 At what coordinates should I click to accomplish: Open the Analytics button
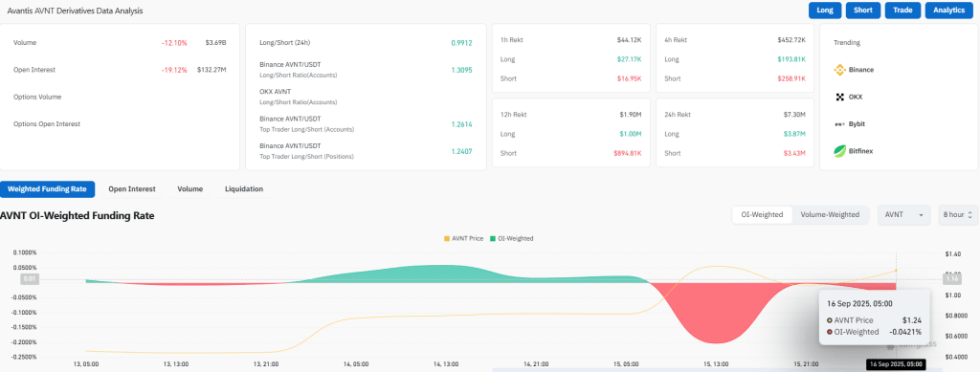pos(949,11)
